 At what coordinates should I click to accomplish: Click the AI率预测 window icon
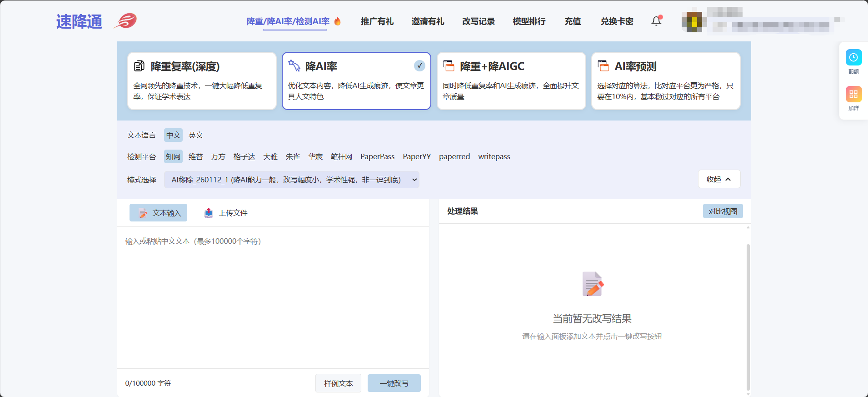click(603, 66)
